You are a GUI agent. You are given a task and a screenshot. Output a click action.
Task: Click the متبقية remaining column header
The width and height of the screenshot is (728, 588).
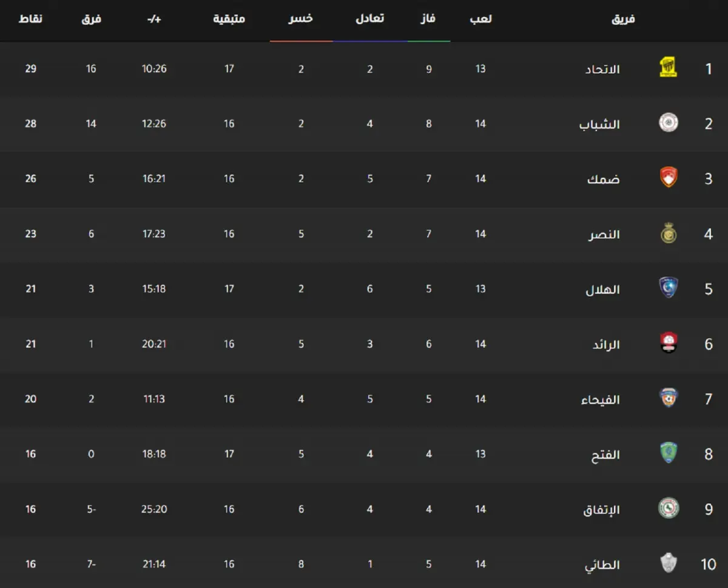229,19
